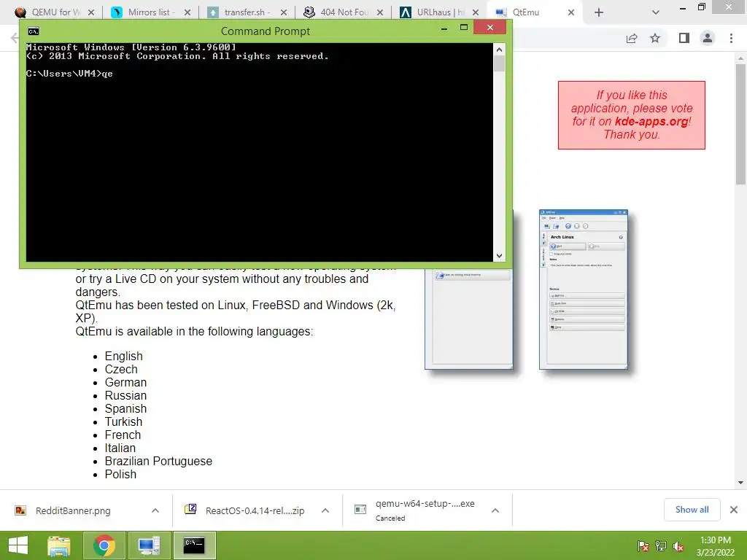Click the muted volume tray icon

(x=678, y=546)
